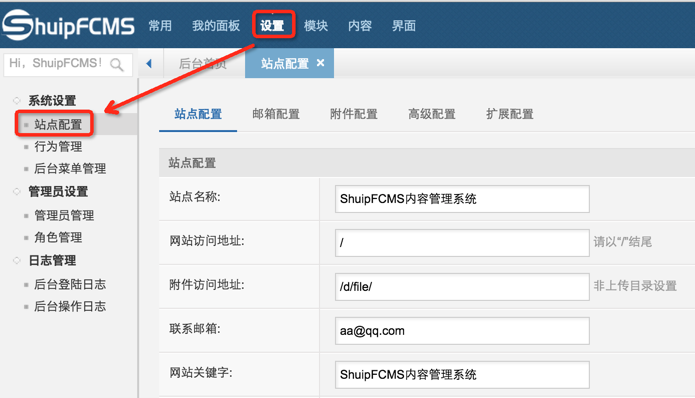
Task: Switch to the 邮箱配置 tab
Action: 276,114
